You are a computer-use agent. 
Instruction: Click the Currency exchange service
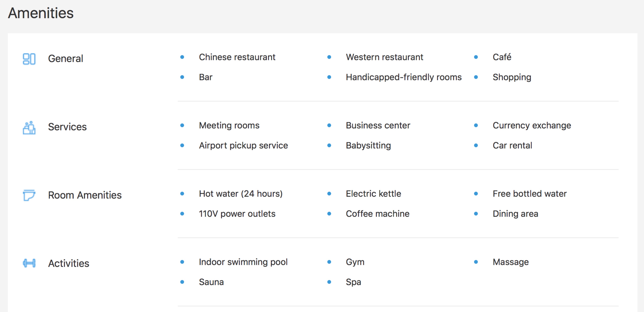(532, 125)
